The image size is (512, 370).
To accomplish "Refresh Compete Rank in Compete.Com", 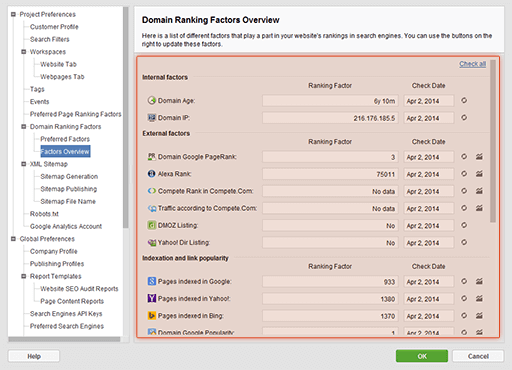I will pyautogui.click(x=464, y=191).
